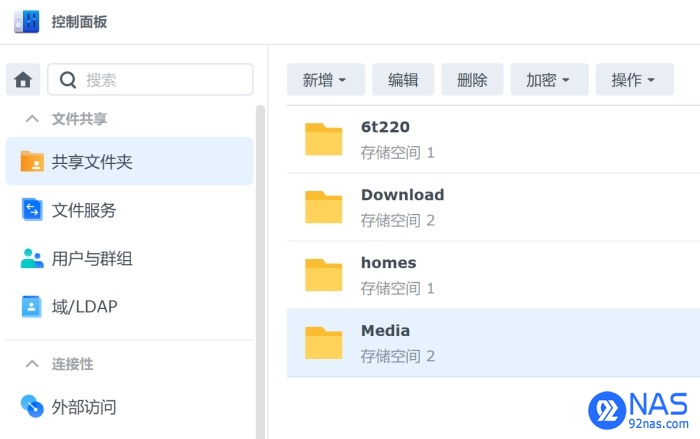
Task: Click the 6t220 folder icon
Action: (x=324, y=139)
